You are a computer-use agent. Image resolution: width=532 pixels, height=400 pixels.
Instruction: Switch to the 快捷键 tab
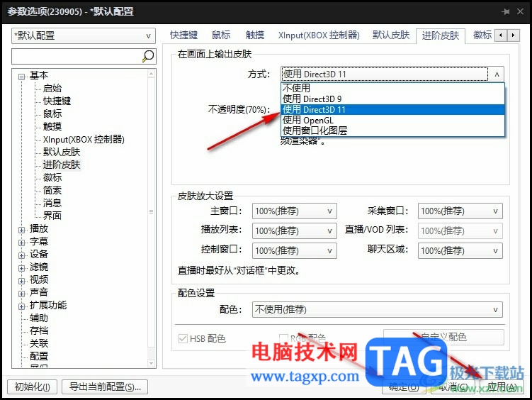point(184,35)
